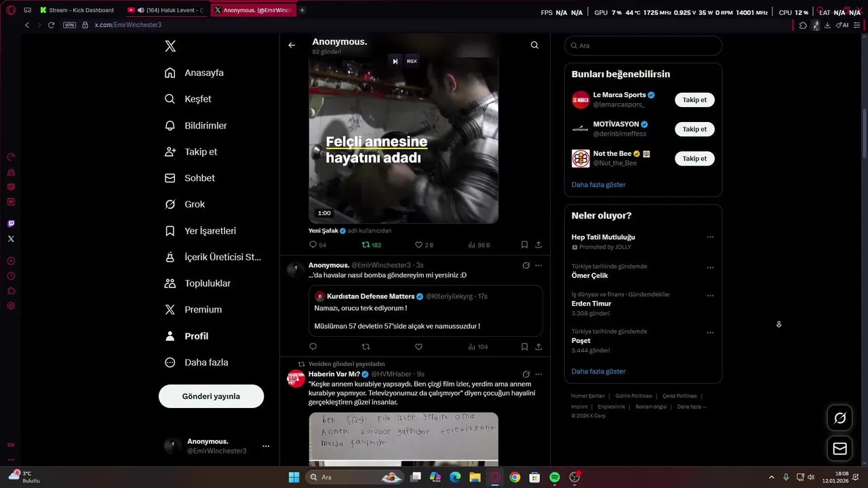Click the profile header search icon
This screenshot has width=868, height=488.
point(534,45)
